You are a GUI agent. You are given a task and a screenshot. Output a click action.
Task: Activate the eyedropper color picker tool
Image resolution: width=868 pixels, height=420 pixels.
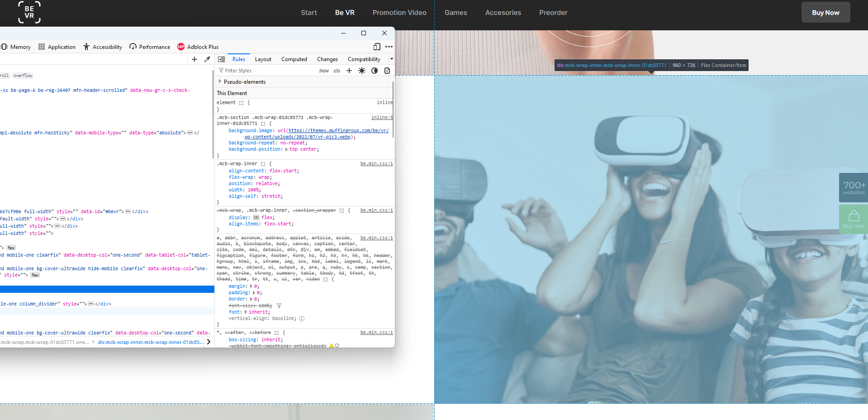[207, 59]
